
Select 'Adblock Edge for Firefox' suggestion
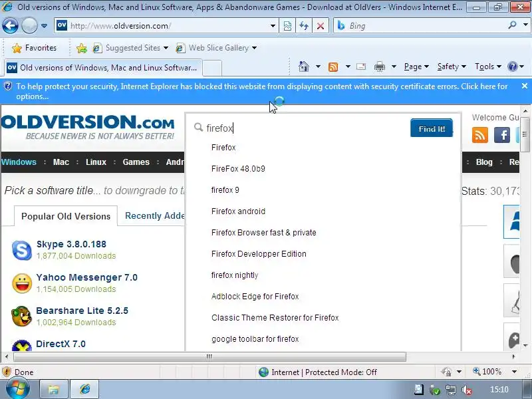pyautogui.click(x=255, y=297)
